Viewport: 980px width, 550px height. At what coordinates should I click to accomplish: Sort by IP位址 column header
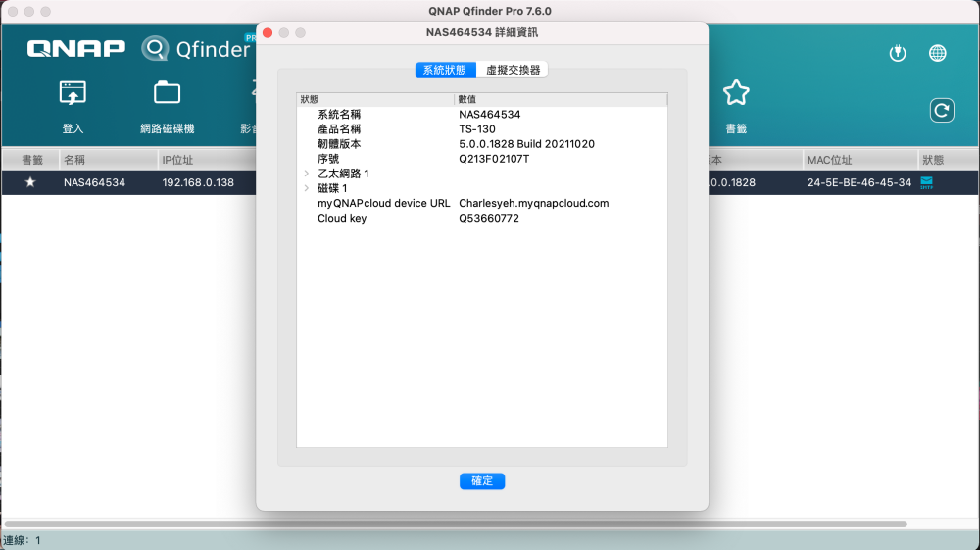pyautogui.click(x=177, y=160)
